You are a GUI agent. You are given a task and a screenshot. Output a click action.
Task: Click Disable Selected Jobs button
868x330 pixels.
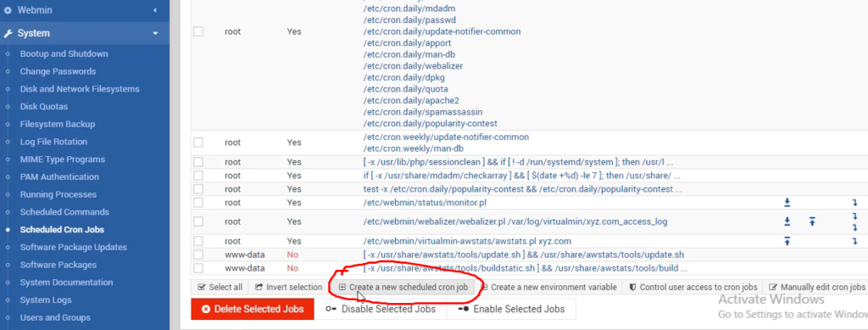pos(381,309)
